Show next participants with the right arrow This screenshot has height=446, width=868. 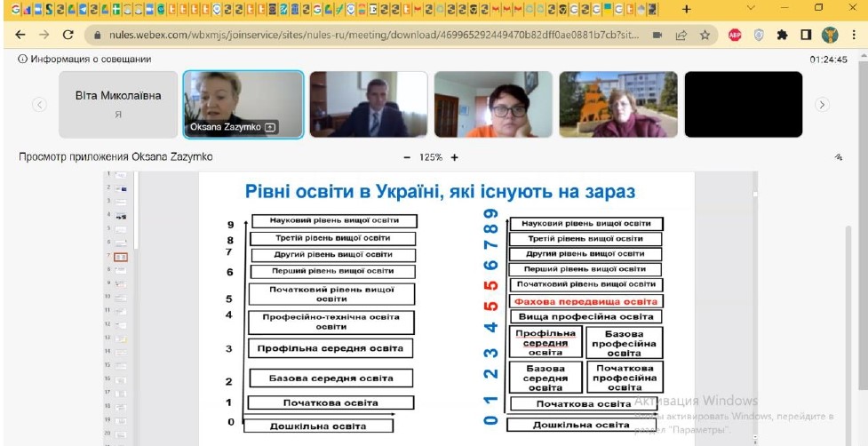(822, 104)
